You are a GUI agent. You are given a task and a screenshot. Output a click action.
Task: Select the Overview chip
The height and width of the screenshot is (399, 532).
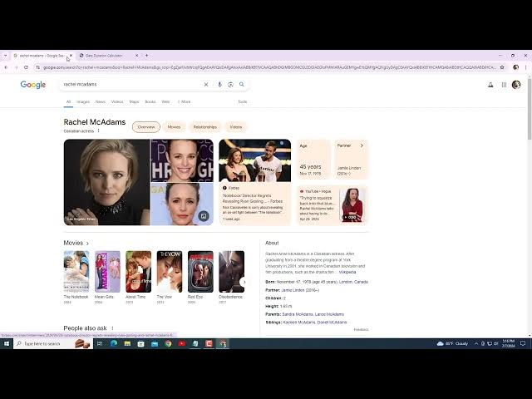tap(146, 127)
